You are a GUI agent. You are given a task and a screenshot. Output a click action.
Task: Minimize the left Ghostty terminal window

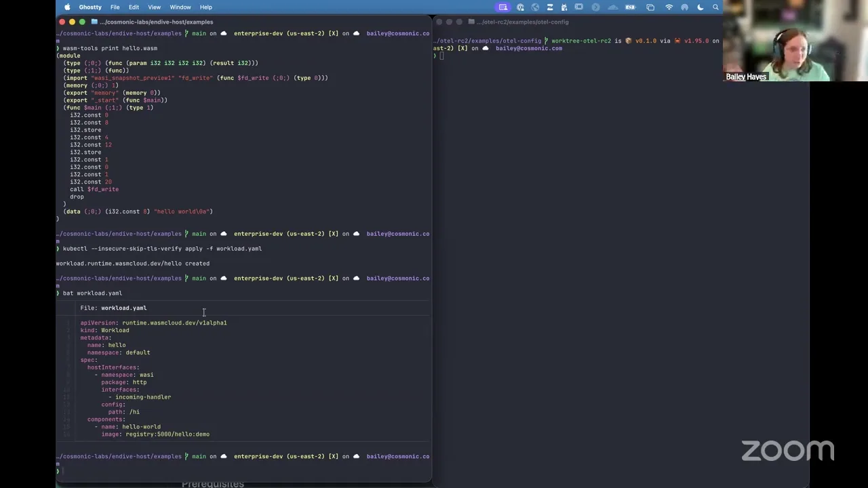[x=72, y=22]
